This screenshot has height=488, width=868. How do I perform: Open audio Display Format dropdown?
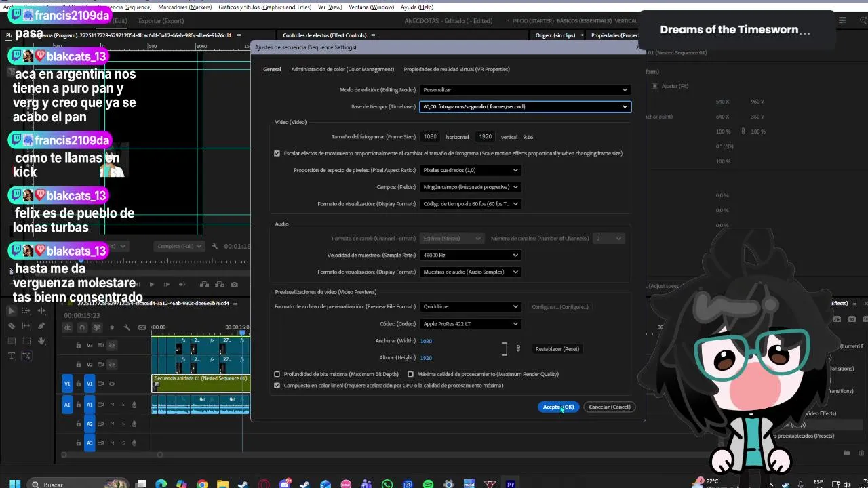[470, 272]
